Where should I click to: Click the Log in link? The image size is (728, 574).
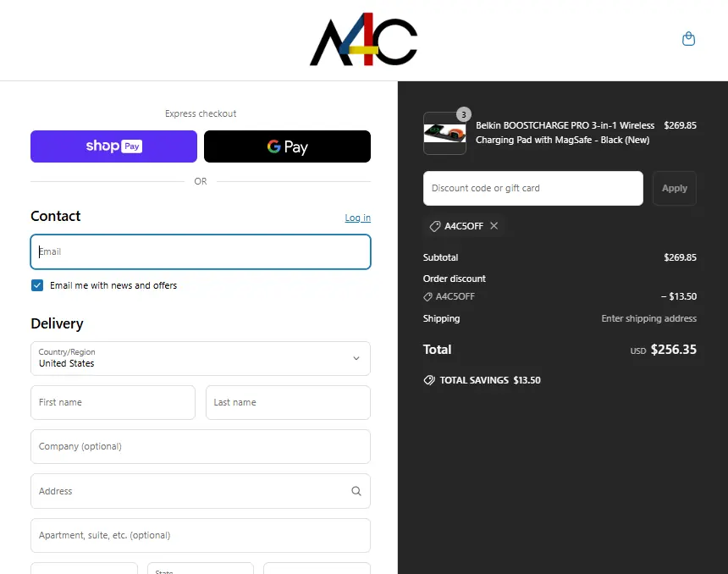[x=357, y=218]
